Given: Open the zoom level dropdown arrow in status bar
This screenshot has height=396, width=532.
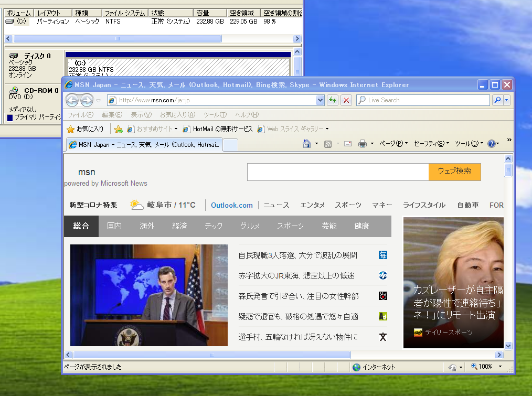Looking at the screenshot, I should 500,367.
